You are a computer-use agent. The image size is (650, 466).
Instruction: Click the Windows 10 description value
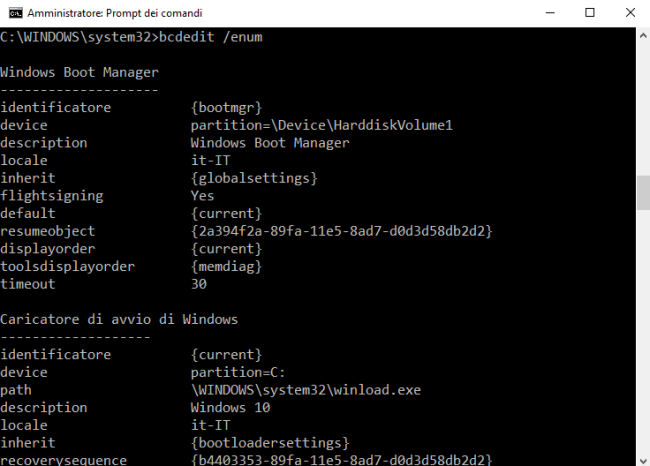point(230,408)
